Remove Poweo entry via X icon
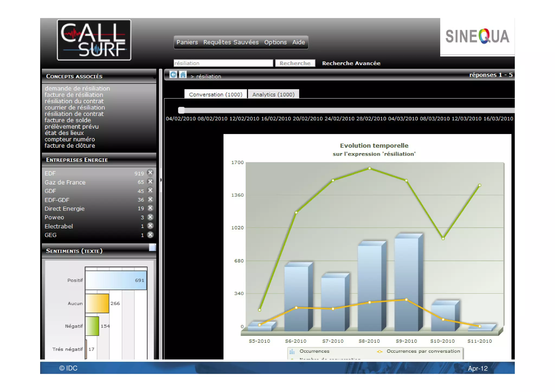Screen dimensions: 555x392 pos(150,217)
